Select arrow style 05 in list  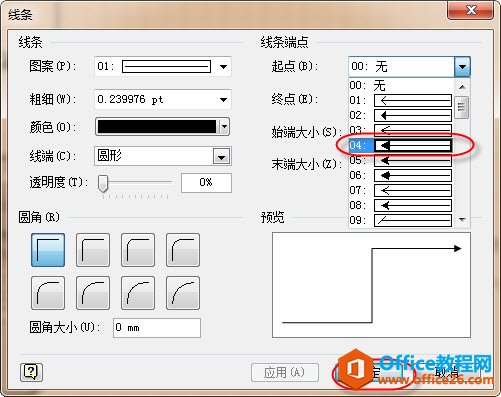401,160
